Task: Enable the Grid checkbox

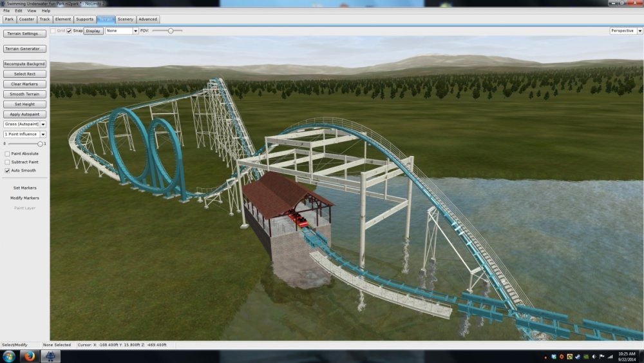Action: [53, 31]
